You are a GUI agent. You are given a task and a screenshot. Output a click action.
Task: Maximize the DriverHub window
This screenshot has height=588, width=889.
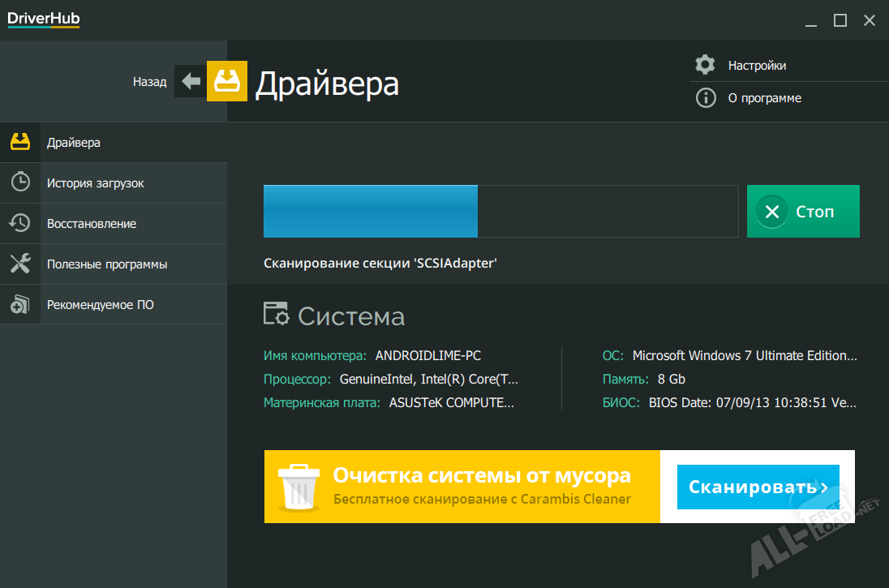click(x=840, y=20)
